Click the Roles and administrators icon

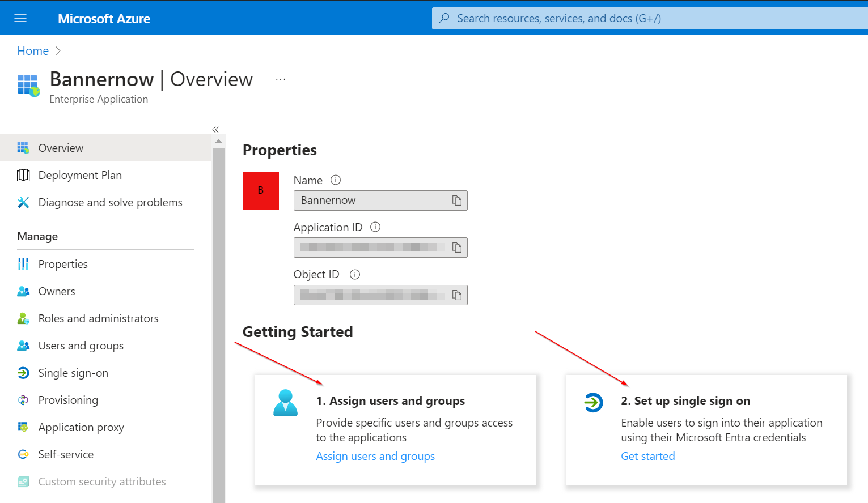coord(23,318)
